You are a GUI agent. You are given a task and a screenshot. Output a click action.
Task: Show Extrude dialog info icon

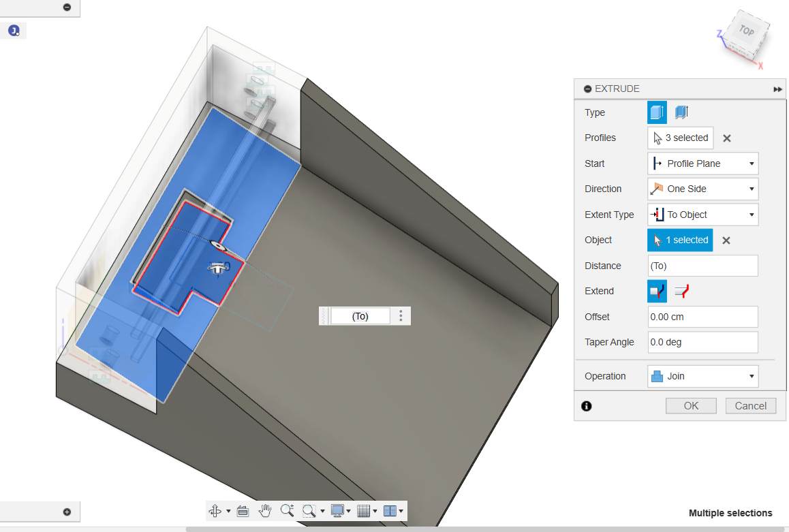587,406
